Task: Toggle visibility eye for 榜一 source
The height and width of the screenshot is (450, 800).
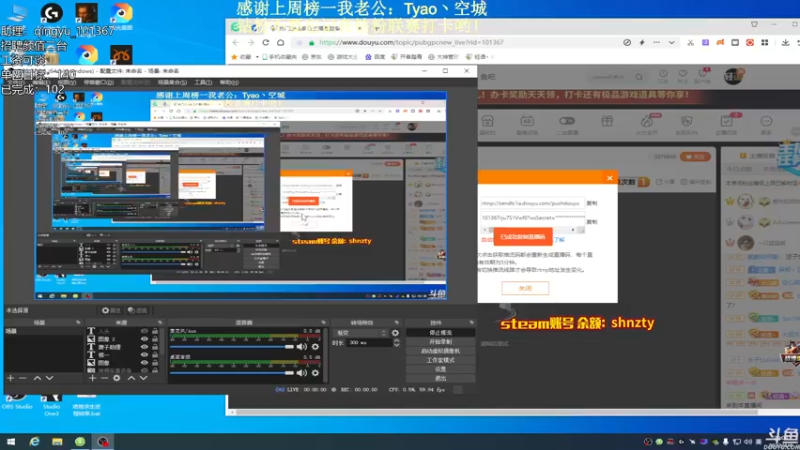Action: [x=144, y=355]
